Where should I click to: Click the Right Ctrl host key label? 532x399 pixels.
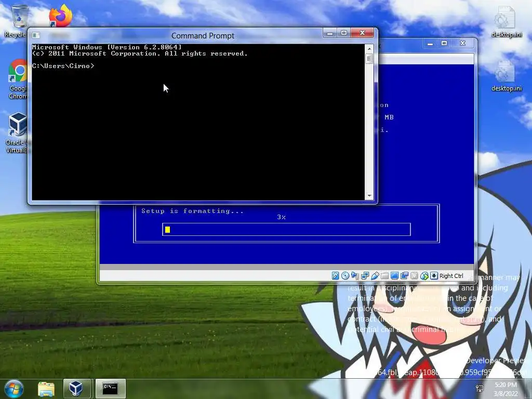click(451, 276)
